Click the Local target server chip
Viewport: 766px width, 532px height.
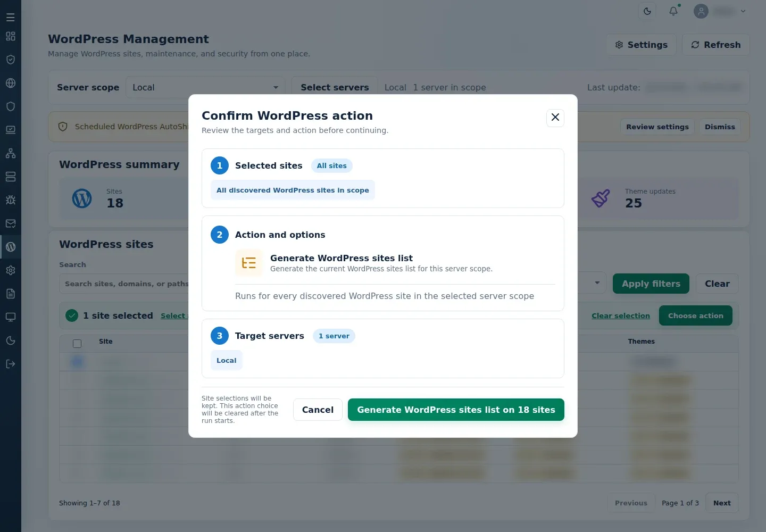click(227, 360)
